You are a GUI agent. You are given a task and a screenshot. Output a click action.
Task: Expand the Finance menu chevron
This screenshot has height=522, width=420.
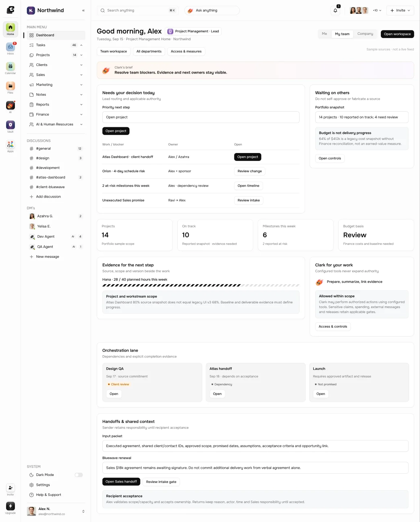pos(81,115)
